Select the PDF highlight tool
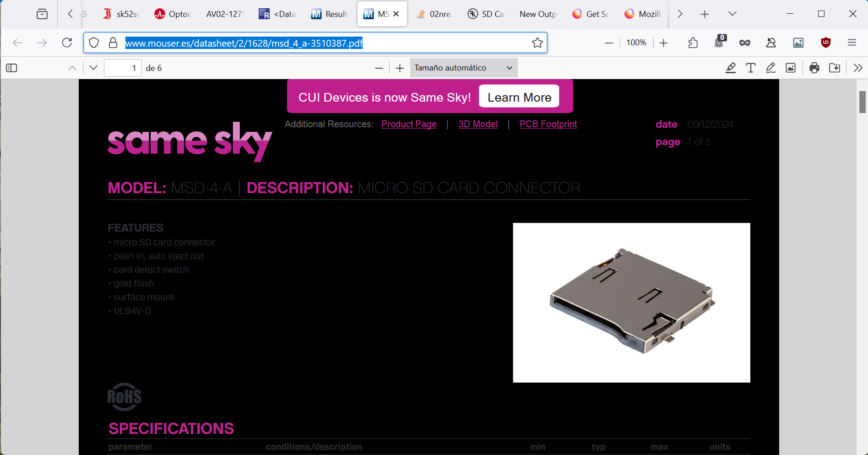868x455 pixels. [731, 68]
